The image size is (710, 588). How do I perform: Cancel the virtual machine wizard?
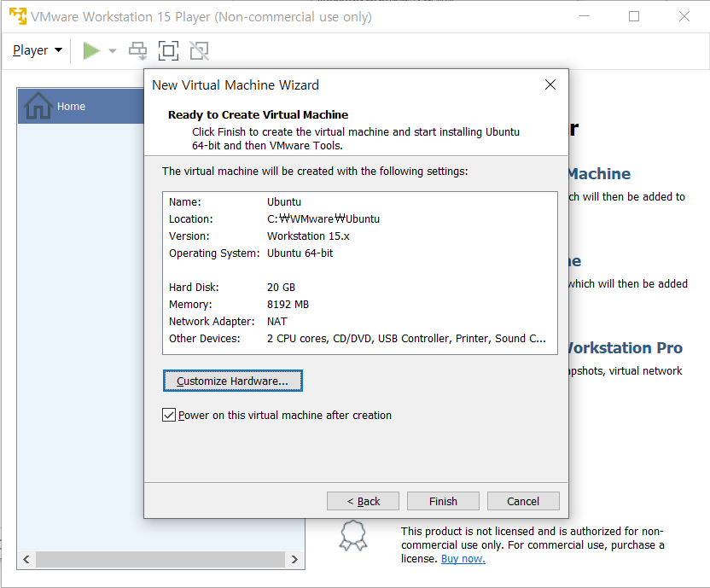click(523, 501)
